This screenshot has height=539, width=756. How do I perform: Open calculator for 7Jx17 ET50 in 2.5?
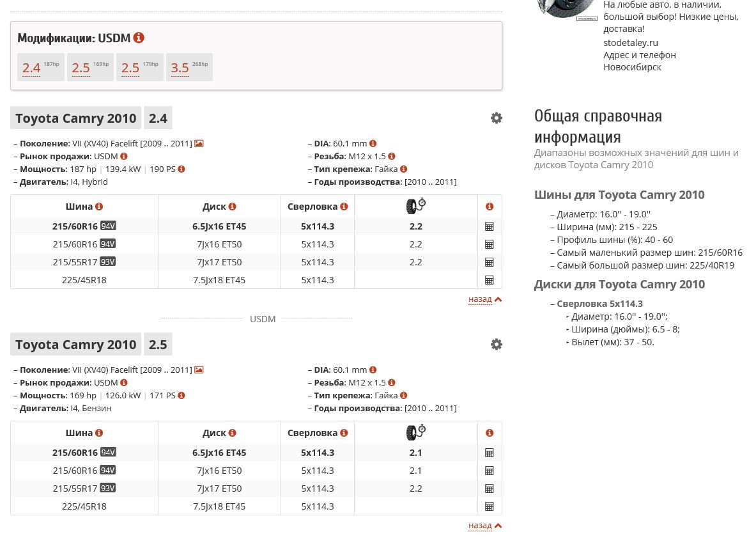489,488
